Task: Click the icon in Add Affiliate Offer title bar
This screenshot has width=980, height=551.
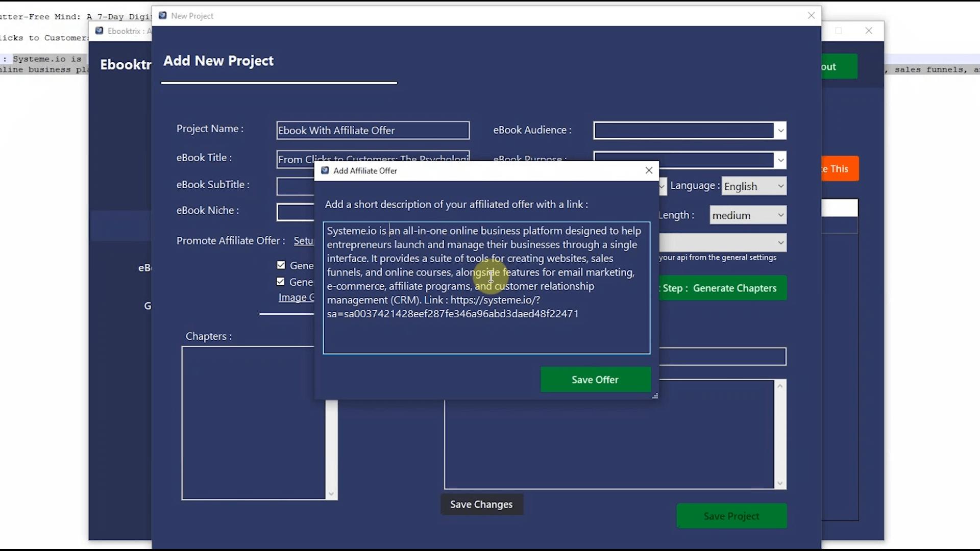Action: click(x=325, y=170)
